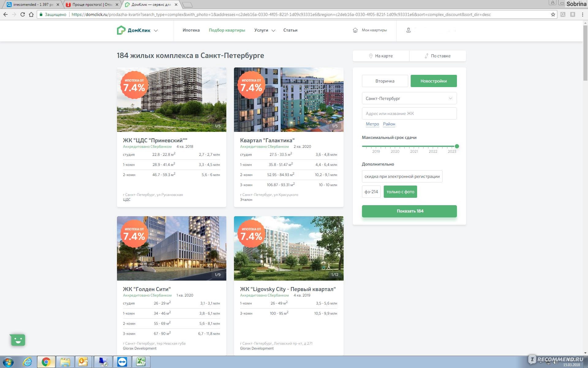Open Excel from the taskbar
The width and height of the screenshot is (588, 368).
click(141, 362)
